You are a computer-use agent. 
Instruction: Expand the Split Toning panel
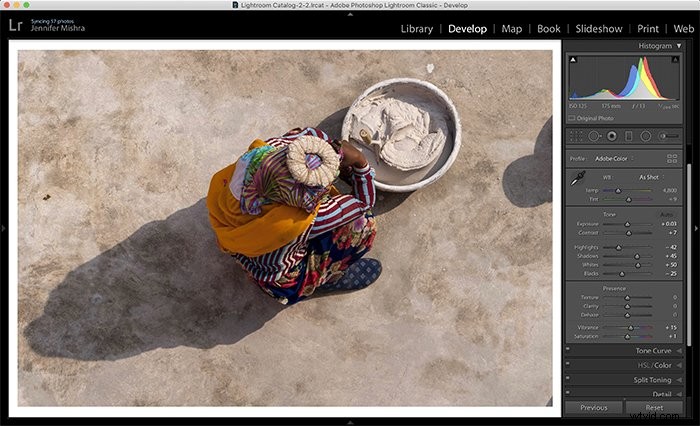pyautogui.click(x=679, y=380)
